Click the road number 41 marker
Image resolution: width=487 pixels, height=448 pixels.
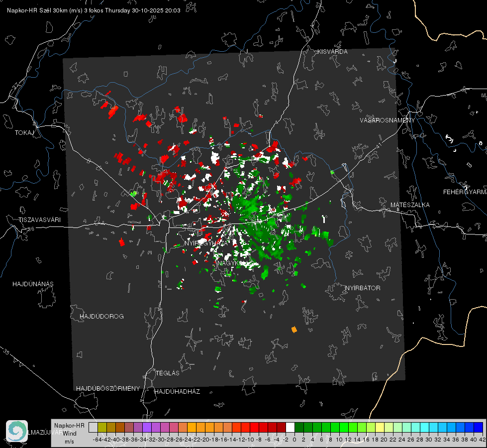pos(379,145)
